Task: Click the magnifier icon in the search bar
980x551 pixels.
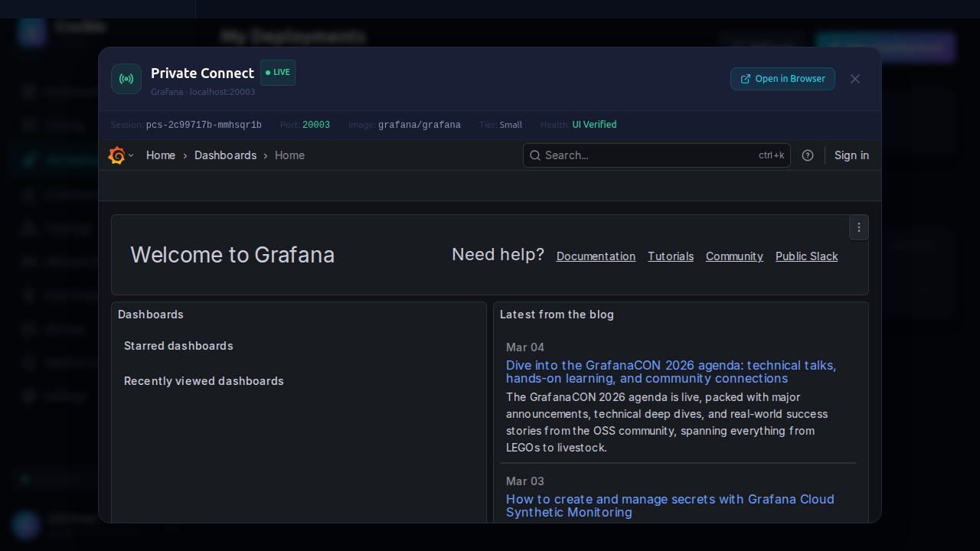Action: tap(535, 155)
